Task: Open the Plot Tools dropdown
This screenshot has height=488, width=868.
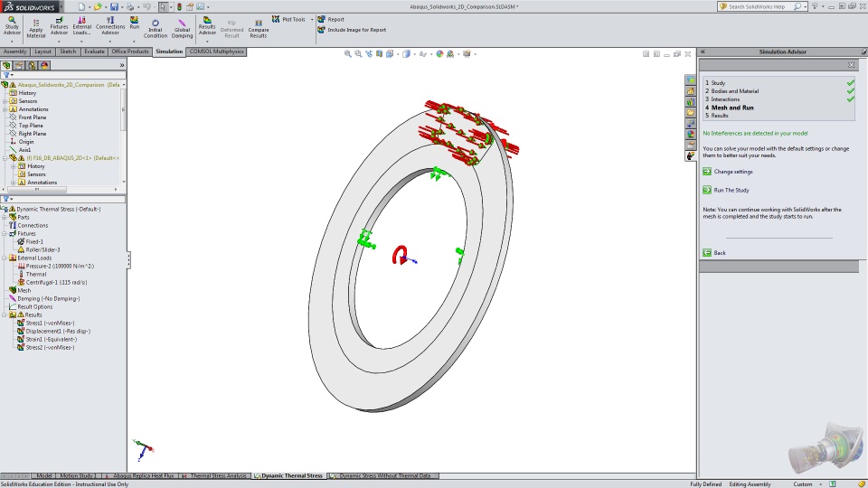Action: pyautogui.click(x=312, y=19)
